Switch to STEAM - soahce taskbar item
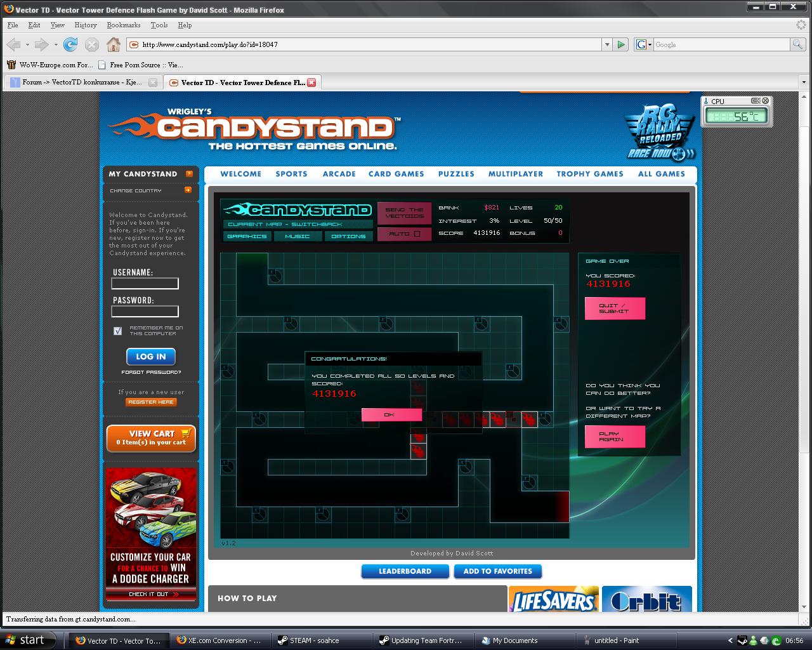812x650 pixels. pos(322,640)
